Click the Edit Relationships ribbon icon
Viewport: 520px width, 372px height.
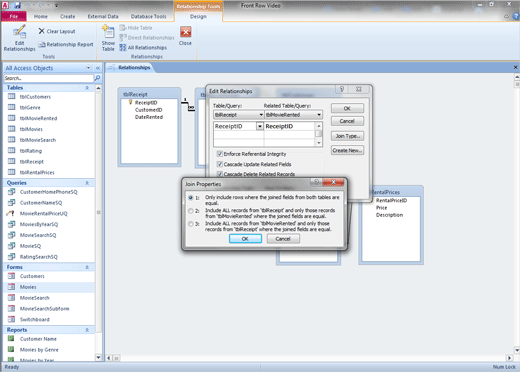[19, 38]
